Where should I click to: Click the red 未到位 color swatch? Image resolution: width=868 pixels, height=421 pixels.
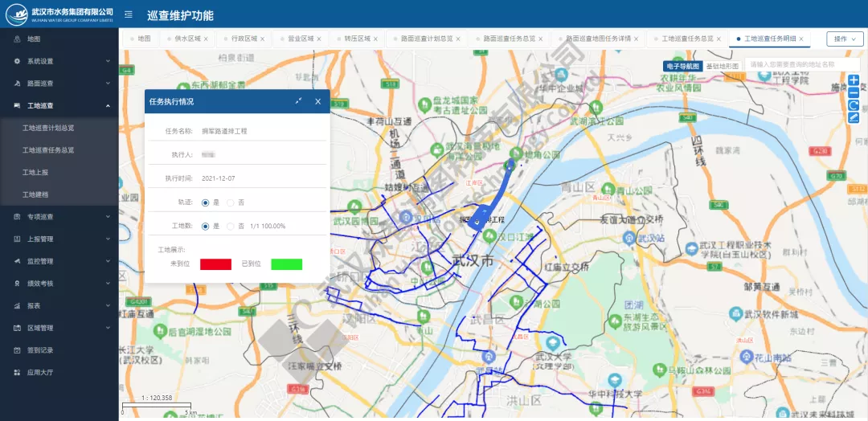tap(215, 264)
